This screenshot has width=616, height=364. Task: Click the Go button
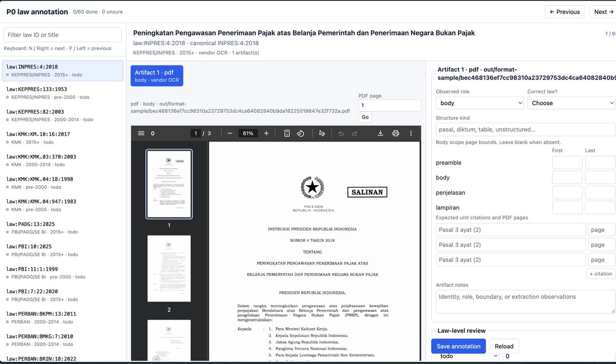(x=365, y=117)
